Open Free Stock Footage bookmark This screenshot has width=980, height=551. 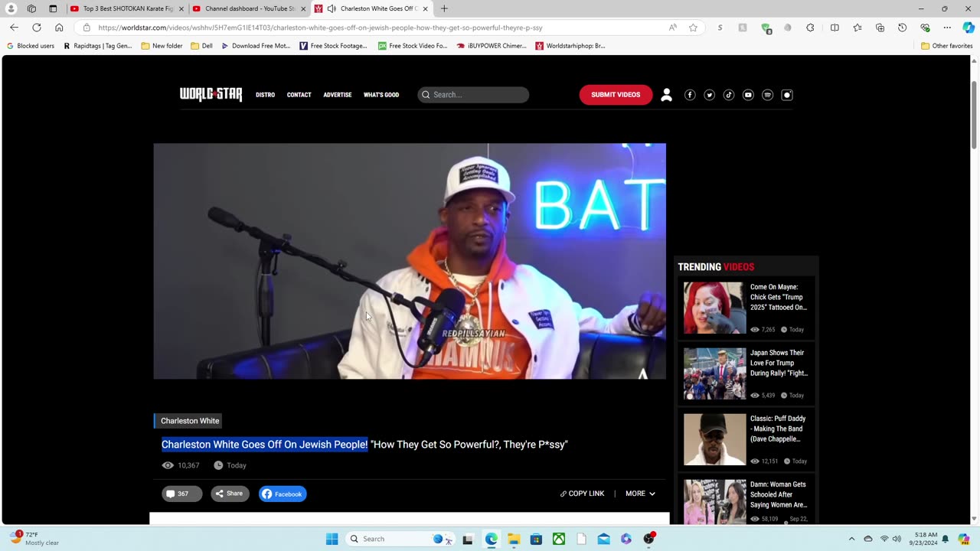(334, 46)
